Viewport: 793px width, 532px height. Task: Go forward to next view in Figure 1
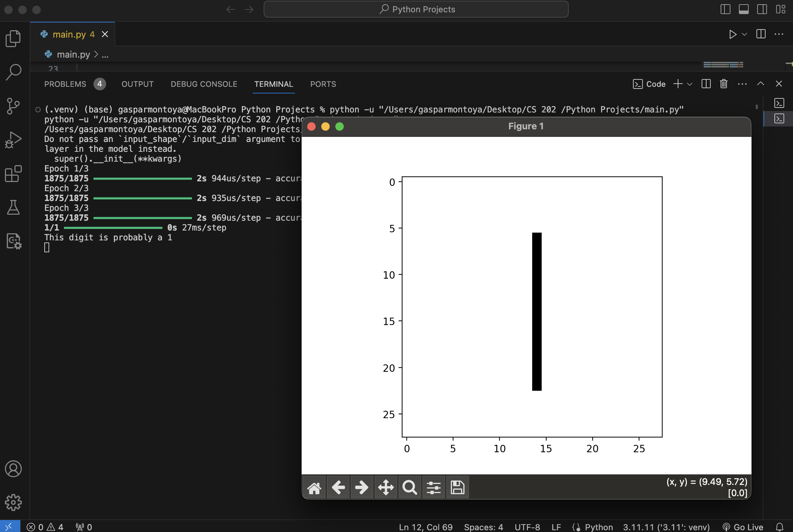coord(362,487)
